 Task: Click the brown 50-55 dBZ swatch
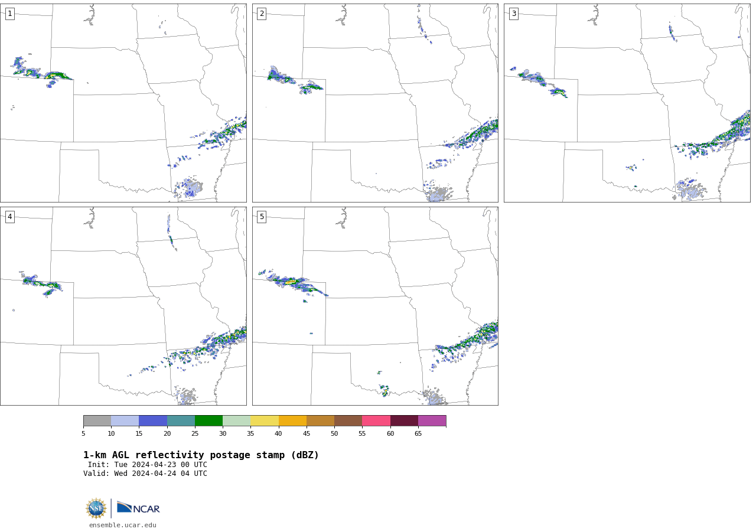348,421
